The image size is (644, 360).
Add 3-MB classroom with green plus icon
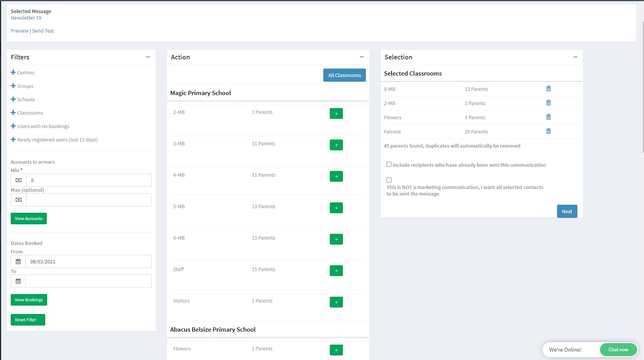336,145
